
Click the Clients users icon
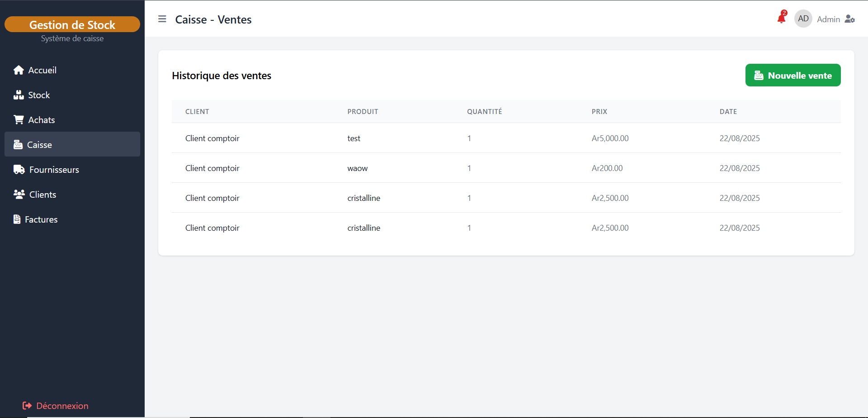click(x=19, y=195)
